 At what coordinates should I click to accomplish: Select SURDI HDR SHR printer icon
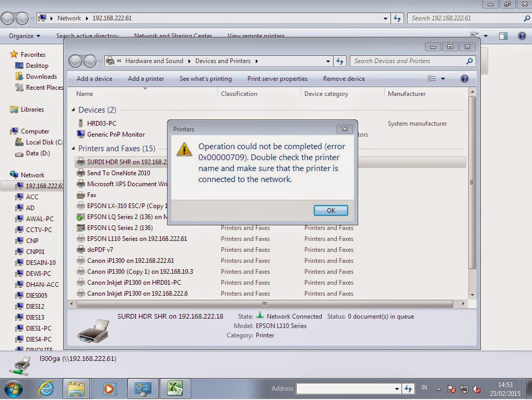[x=81, y=162]
